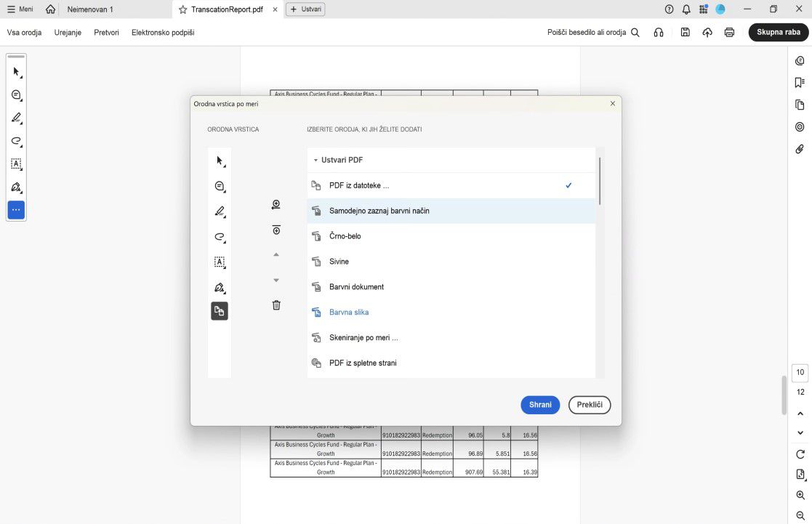Toggle the PDF iz datoteke checkmark row

pos(451,185)
